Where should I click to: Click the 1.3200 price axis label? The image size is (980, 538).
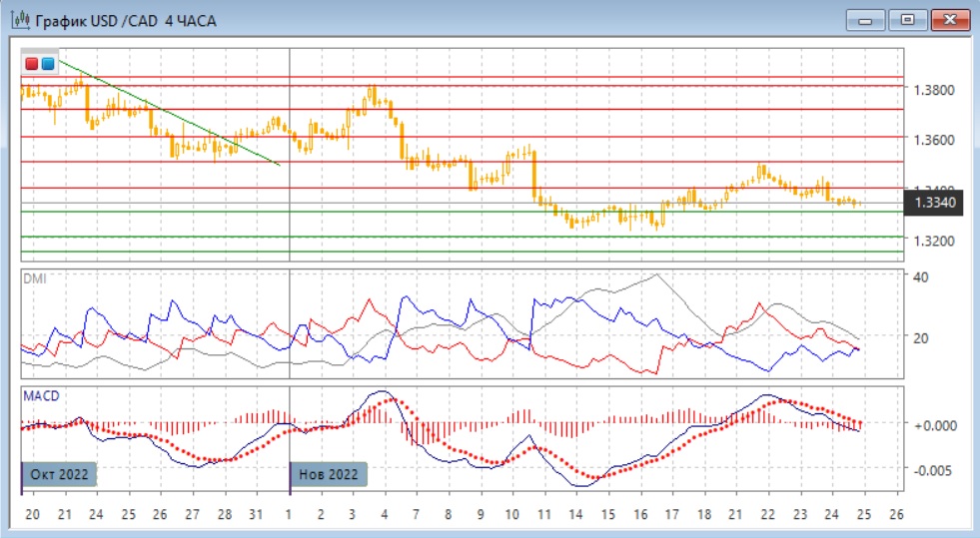click(934, 241)
